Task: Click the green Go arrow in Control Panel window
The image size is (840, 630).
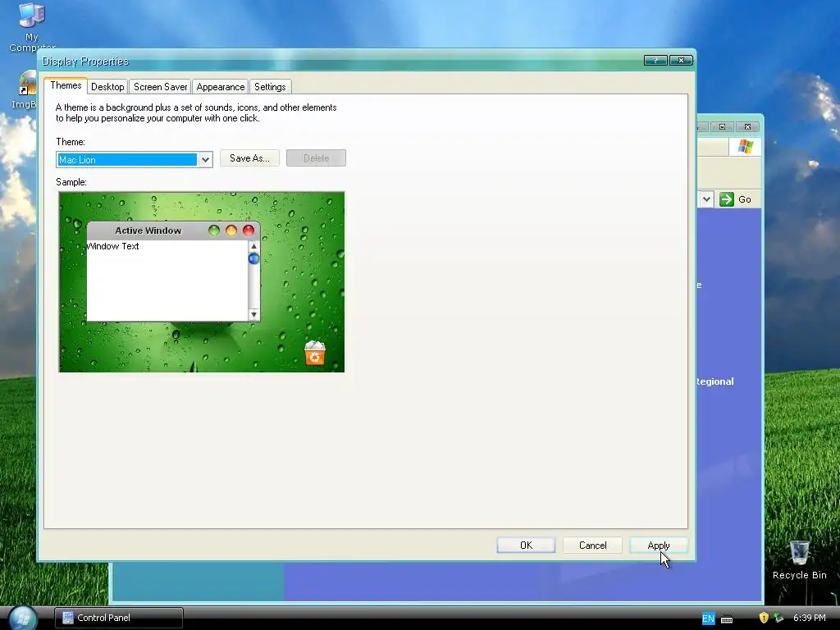Action: pyautogui.click(x=727, y=199)
